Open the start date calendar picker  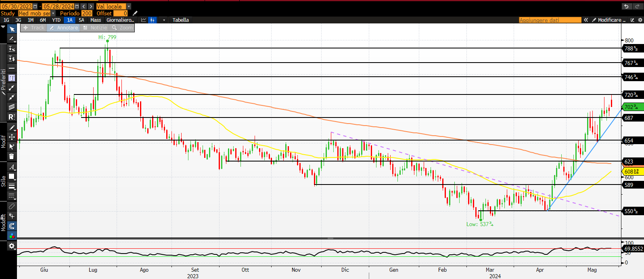[35, 6]
